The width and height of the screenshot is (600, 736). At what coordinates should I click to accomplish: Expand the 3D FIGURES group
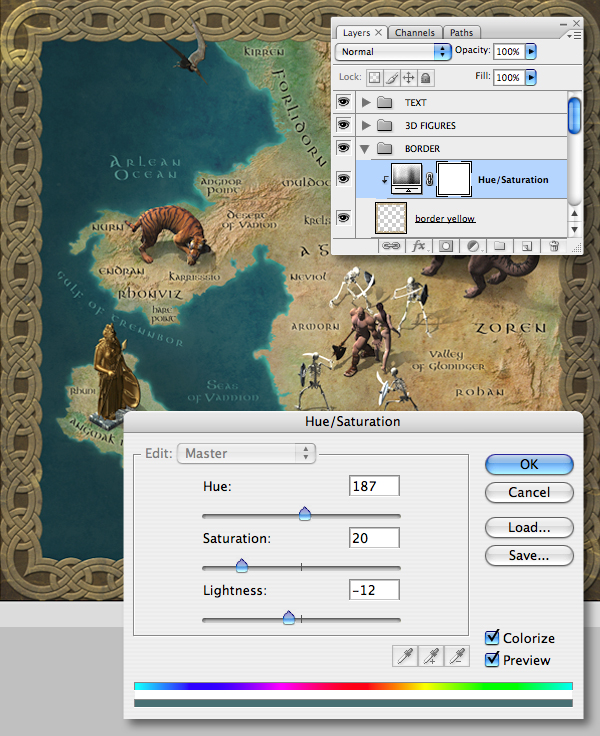(366, 125)
